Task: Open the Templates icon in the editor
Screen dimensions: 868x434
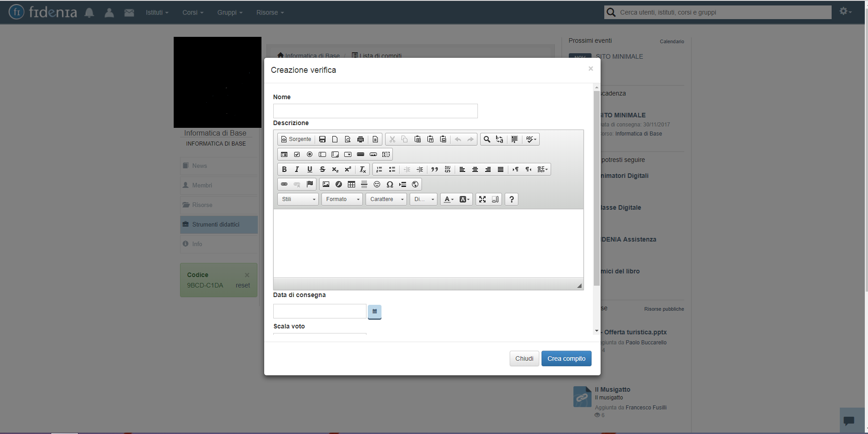Action: (375, 139)
